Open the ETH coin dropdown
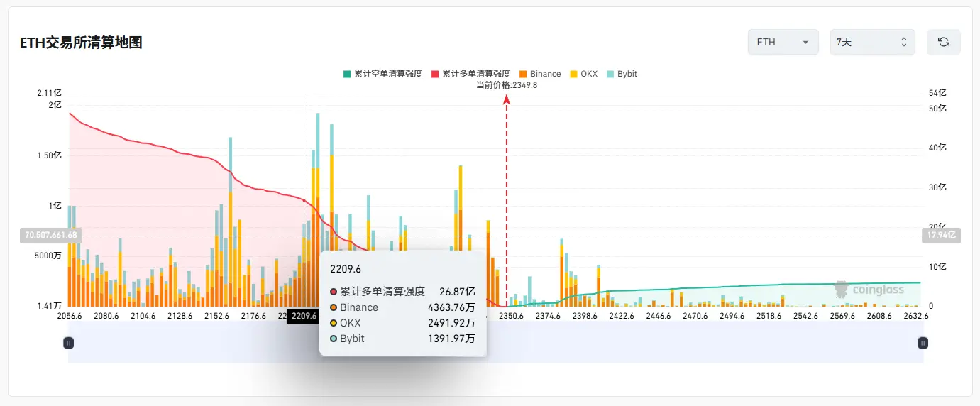980x406 pixels. click(783, 42)
